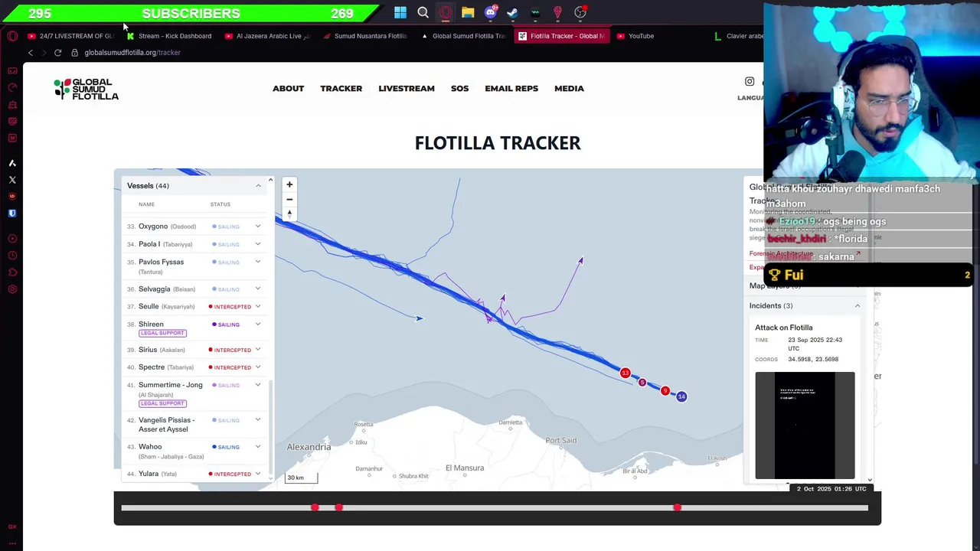Switch to 24/7 LIVESTREAM tab
The height and width of the screenshot is (551, 980).
coord(71,36)
